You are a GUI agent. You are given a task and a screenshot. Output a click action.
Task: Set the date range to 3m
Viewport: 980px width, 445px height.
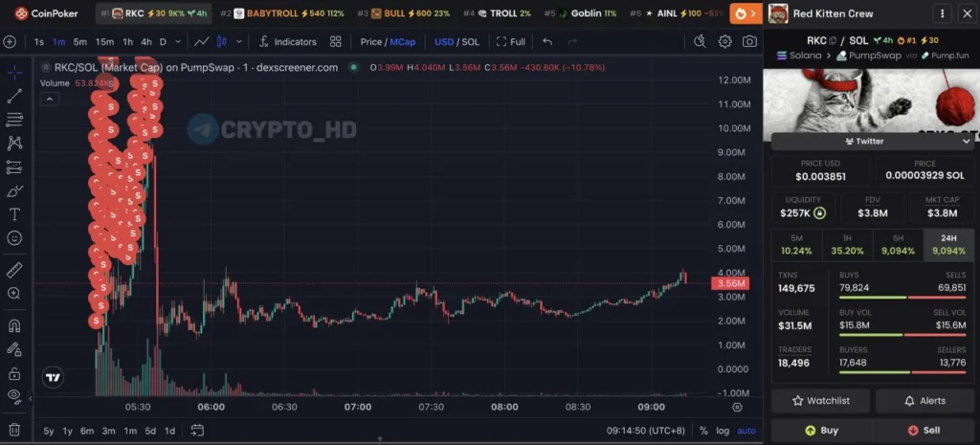[109, 431]
